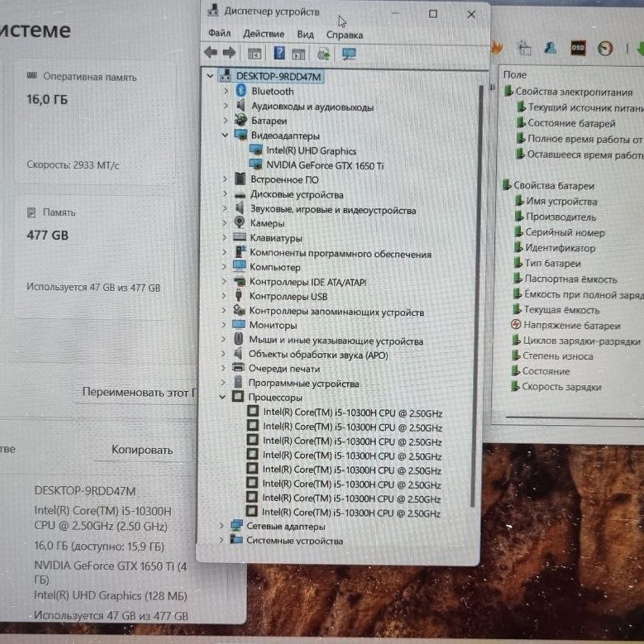The height and width of the screenshot is (644, 644).
Task: Click the show/hide console tree toolbar icon
Action: tap(254, 53)
